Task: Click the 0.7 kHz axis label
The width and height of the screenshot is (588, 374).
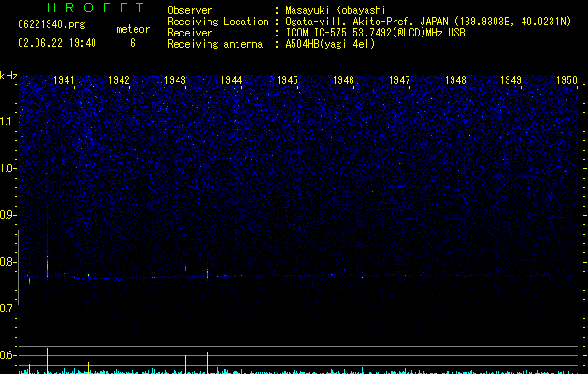Action: 8,309
